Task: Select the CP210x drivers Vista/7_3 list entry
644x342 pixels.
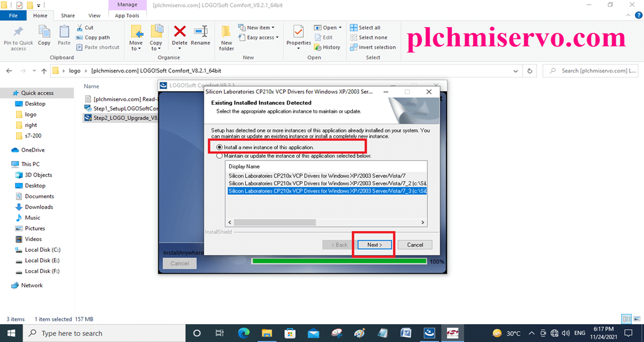Action: coord(327,191)
